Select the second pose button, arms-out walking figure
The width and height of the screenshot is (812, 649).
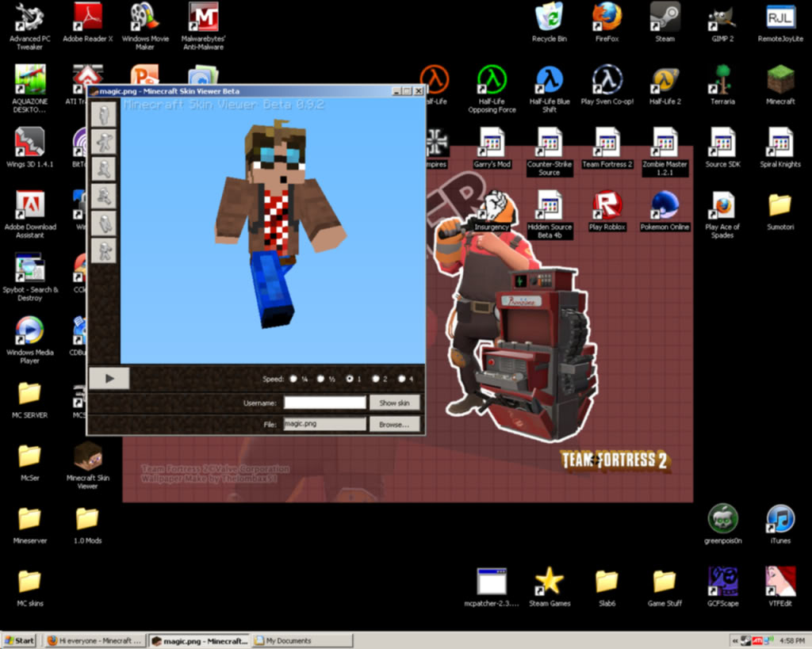coord(104,141)
